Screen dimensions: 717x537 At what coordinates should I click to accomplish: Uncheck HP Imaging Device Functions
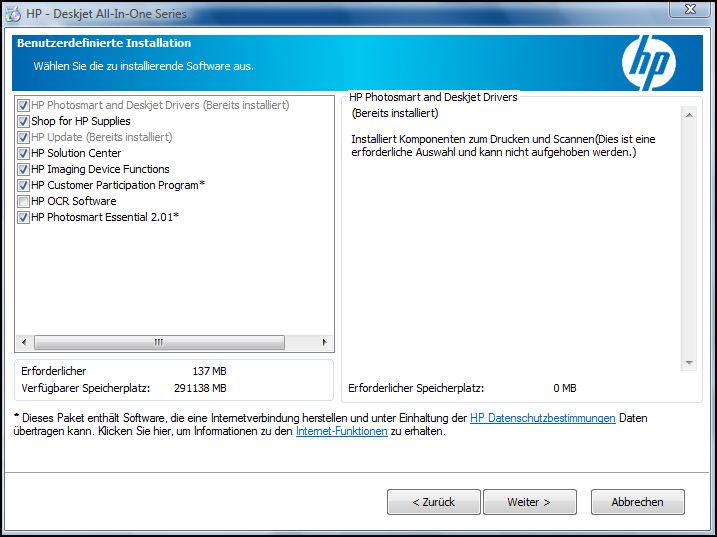[23, 169]
